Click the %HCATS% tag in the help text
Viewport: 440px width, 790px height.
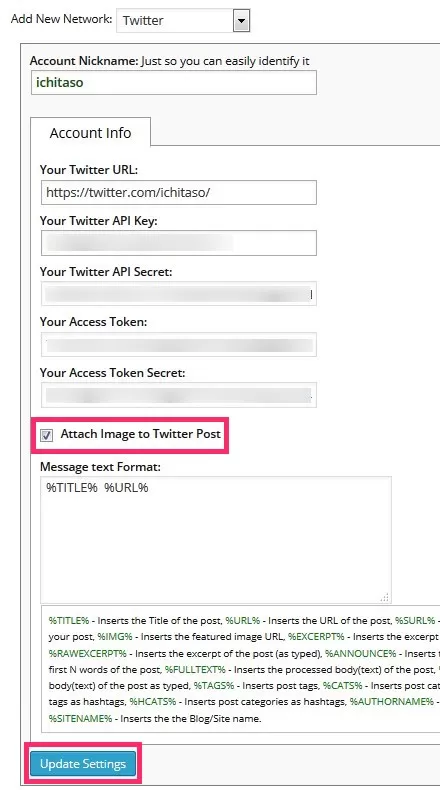click(x=153, y=702)
